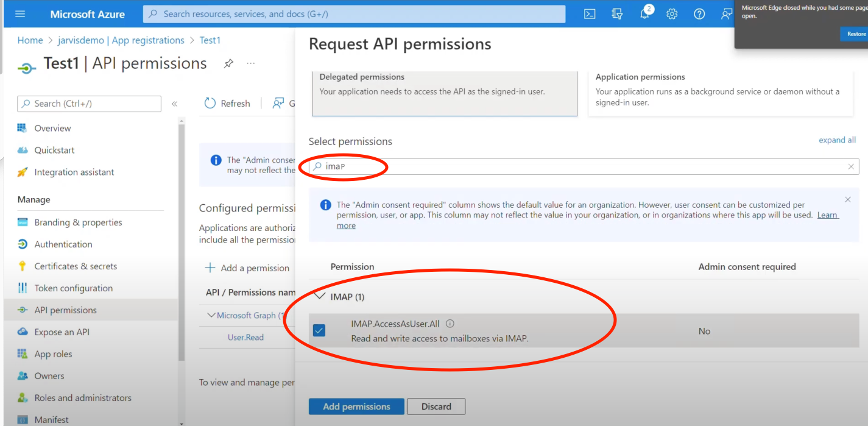Click the sidebar vertical scrollbar
Screen dimensions: 868x426
181,244
